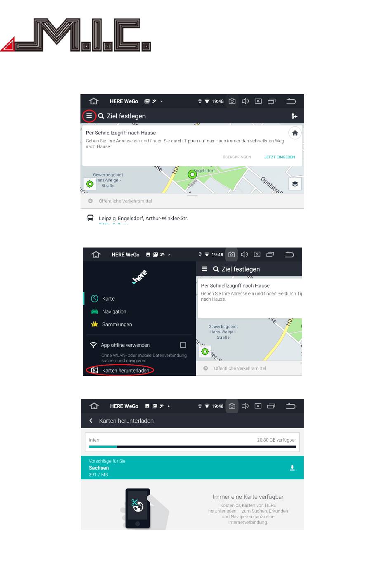Select Navigation in the side menu
392x573 pixels.
(x=114, y=311)
